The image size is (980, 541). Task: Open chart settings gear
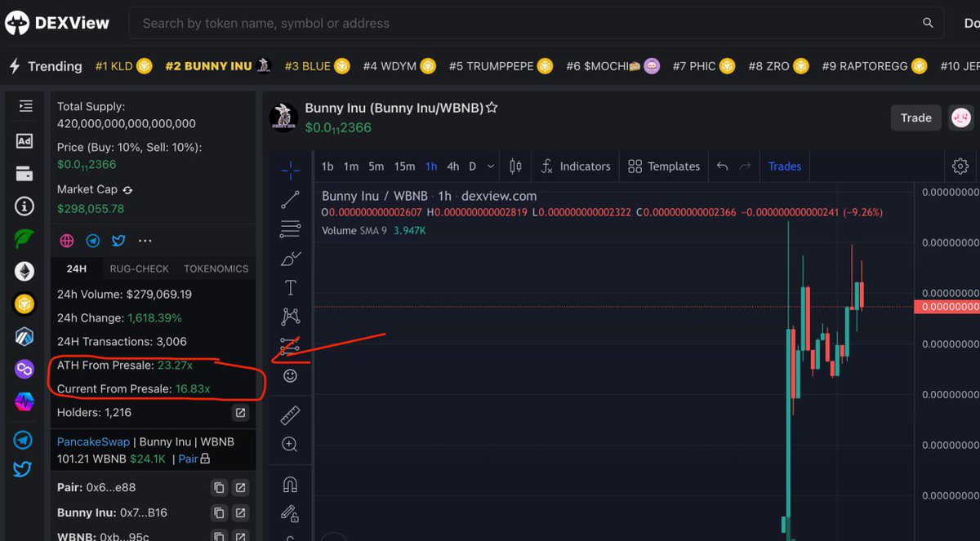tap(960, 166)
